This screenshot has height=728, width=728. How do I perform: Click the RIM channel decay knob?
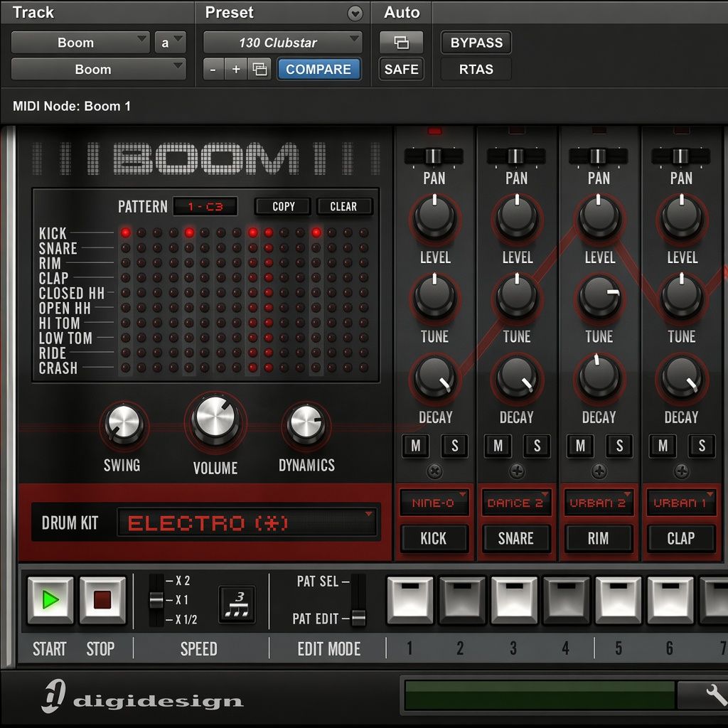(599, 377)
